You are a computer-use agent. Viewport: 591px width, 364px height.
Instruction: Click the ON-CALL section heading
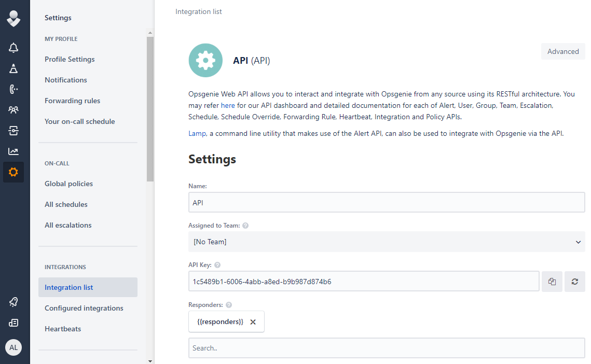pyautogui.click(x=57, y=163)
